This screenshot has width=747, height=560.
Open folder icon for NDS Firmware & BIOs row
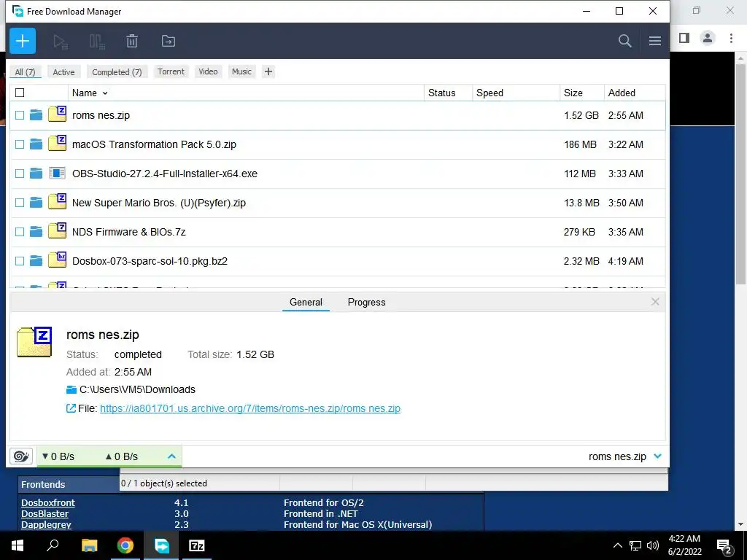tap(36, 232)
